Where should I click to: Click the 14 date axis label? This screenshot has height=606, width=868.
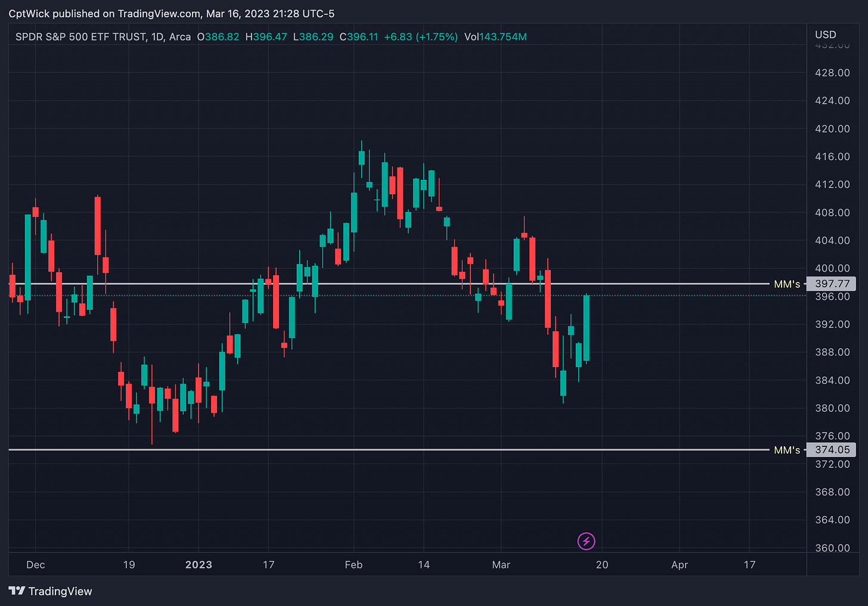(424, 565)
